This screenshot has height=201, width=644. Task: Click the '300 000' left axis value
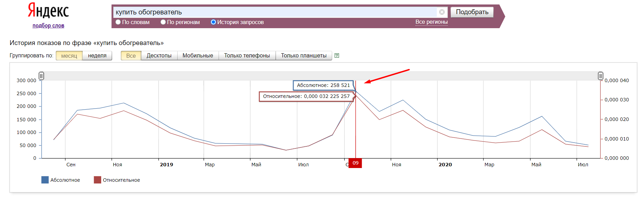(26, 80)
